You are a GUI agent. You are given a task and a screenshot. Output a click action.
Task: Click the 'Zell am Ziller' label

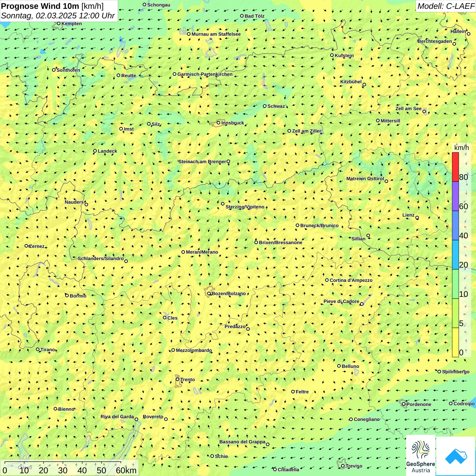[x=306, y=131]
